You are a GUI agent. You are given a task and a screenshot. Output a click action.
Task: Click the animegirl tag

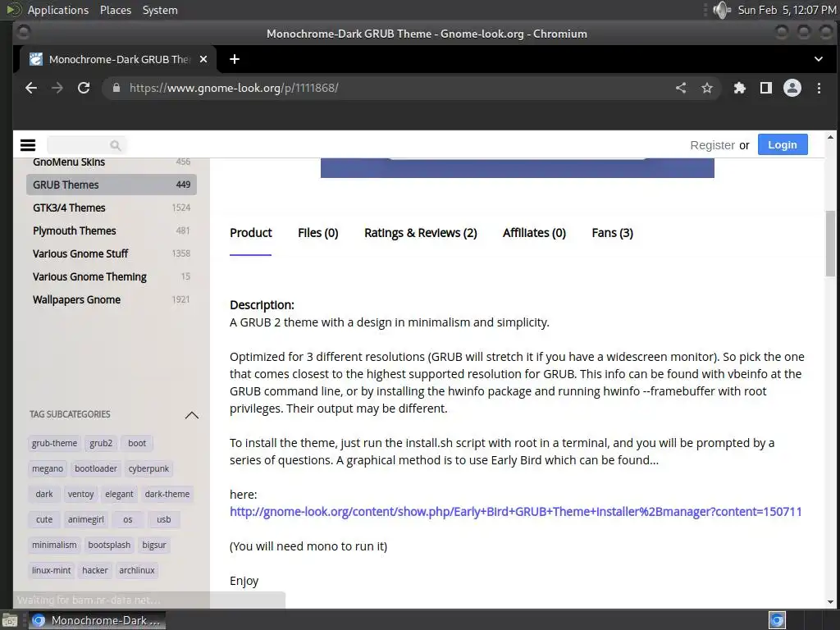pos(85,519)
